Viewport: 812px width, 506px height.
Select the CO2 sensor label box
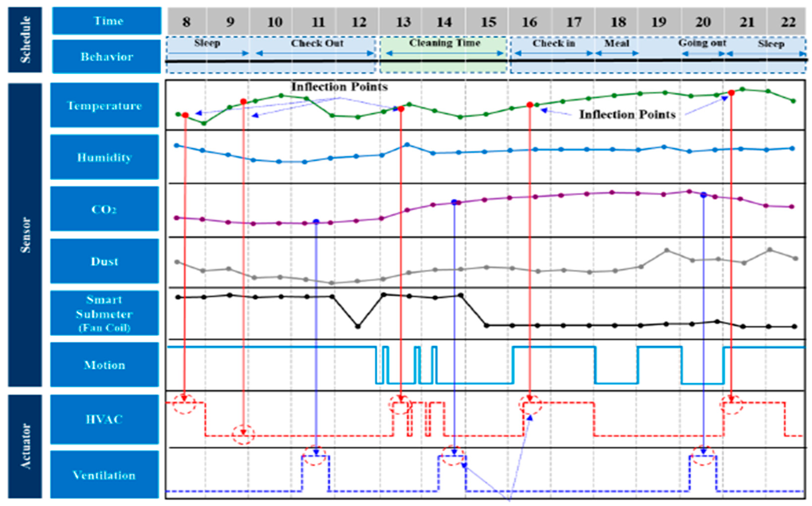(x=105, y=209)
